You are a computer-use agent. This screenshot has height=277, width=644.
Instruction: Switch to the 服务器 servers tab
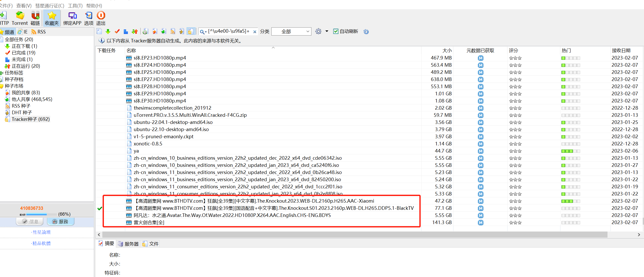128,244
